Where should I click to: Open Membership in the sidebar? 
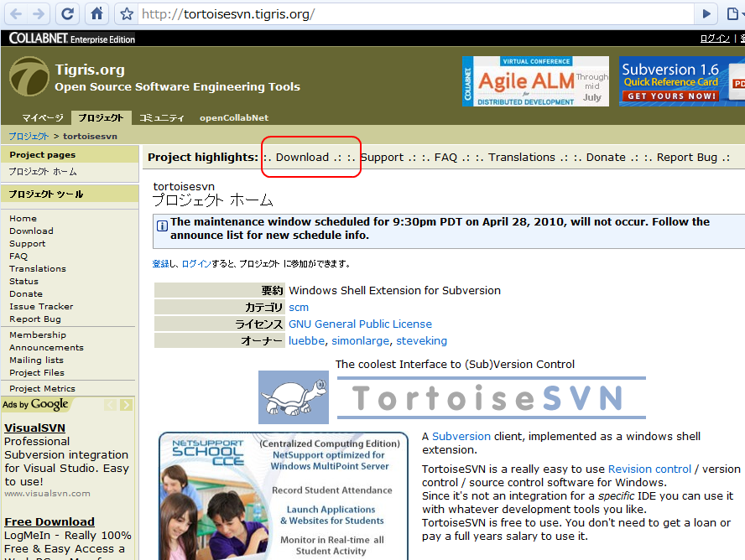click(x=38, y=335)
